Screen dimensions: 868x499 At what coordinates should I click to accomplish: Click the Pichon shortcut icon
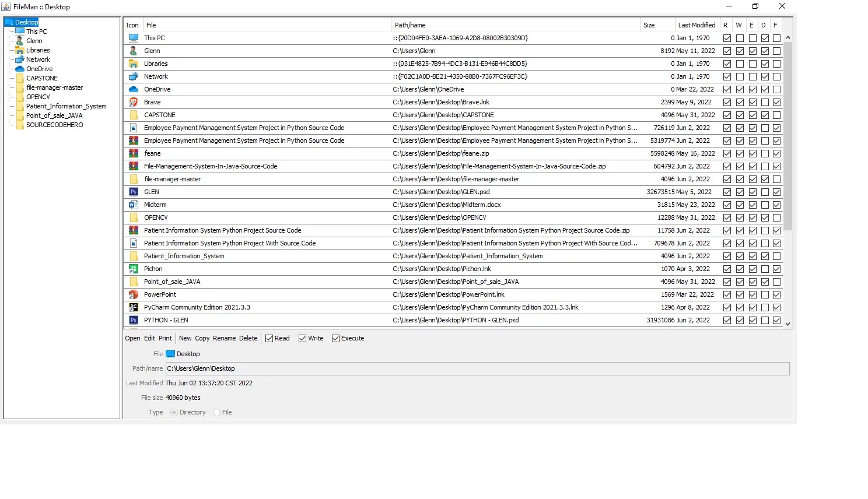point(134,269)
